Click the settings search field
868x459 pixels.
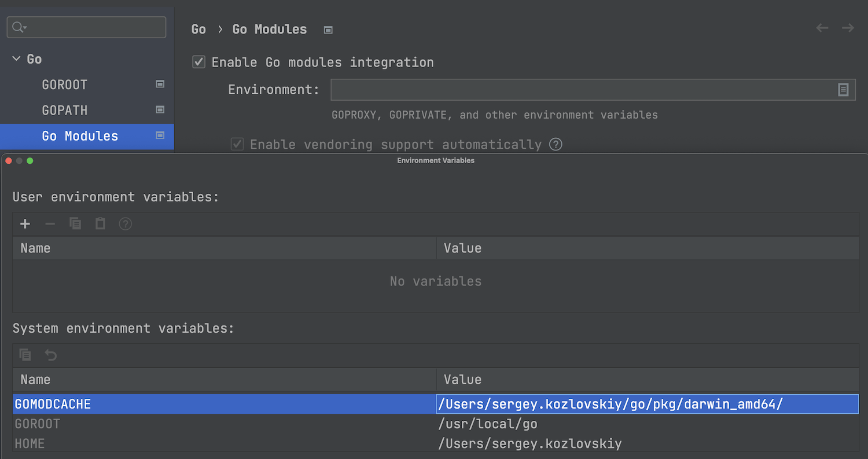point(93,27)
